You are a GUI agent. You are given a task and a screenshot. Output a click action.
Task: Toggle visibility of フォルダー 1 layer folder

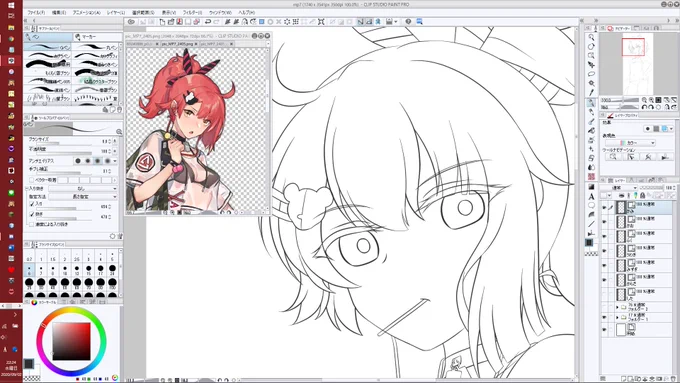pos(604,318)
